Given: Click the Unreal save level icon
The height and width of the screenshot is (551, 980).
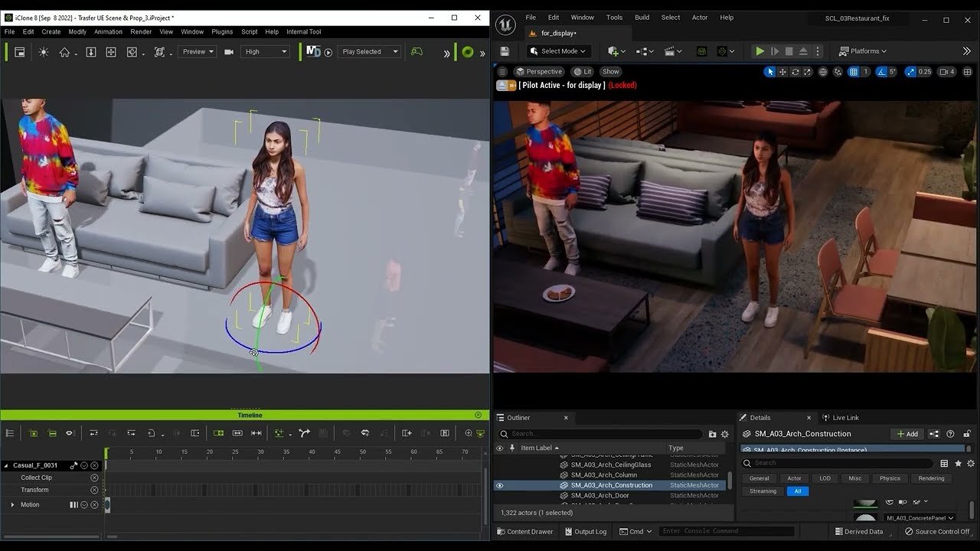Looking at the screenshot, I should (x=505, y=51).
